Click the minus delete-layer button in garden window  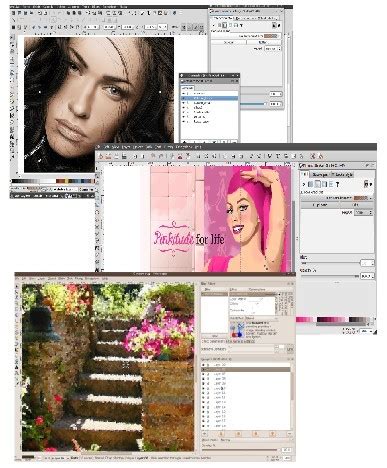tap(289, 434)
